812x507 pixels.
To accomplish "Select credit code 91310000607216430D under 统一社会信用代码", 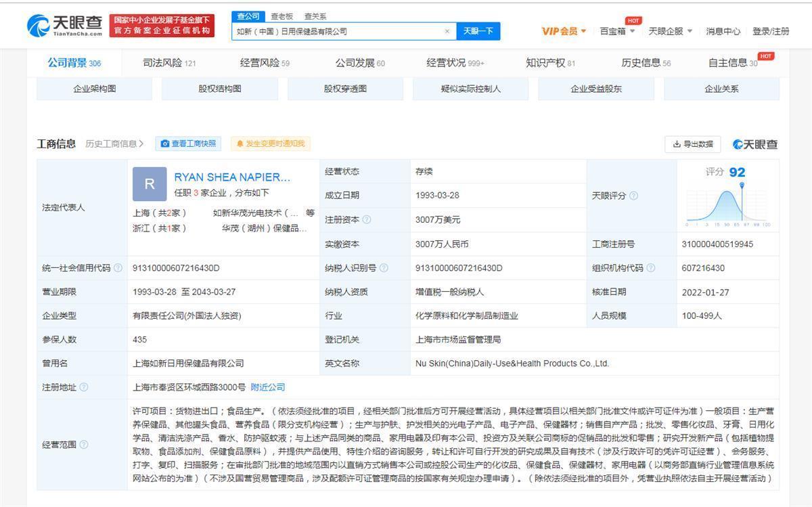I will (176, 268).
